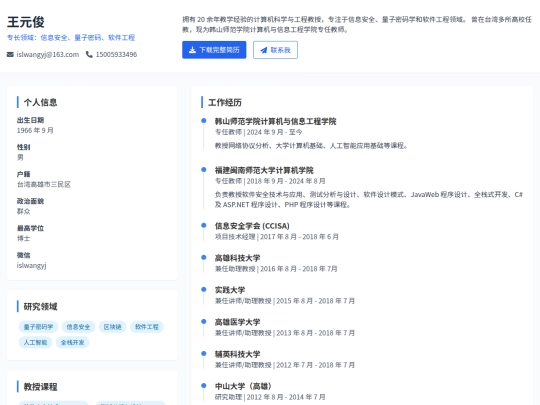The width and height of the screenshot is (540, 405).
Task: Click the 户籍 value 台湾高雄市三民区
Action: [44, 185]
